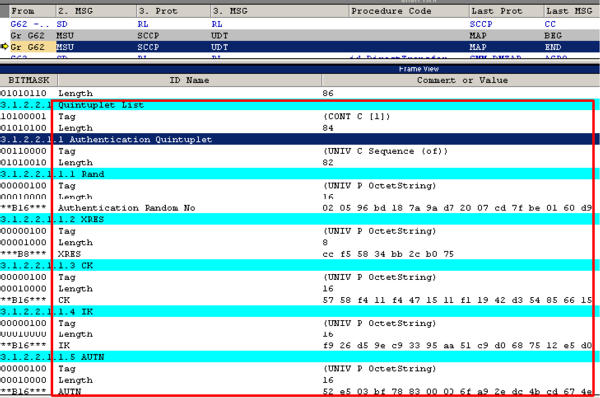Screen dimensions: 600x398
Task: Click the ID Name column header
Action: click(x=189, y=80)
